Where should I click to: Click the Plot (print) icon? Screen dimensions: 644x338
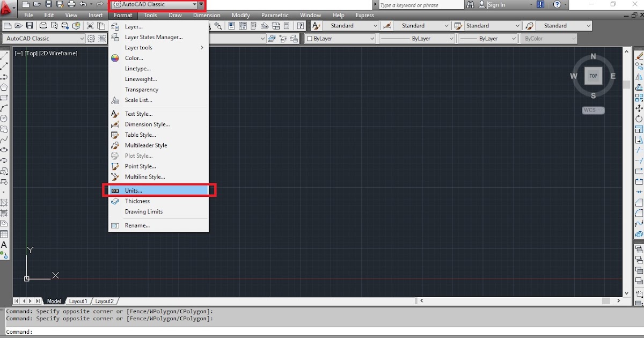(42, 25)
